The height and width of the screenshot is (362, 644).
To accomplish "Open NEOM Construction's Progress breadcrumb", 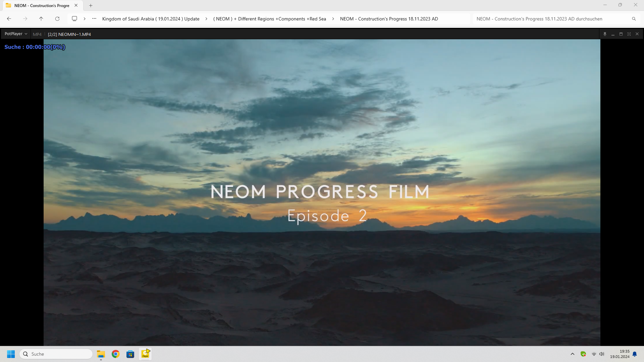I will tap(389, 19).
